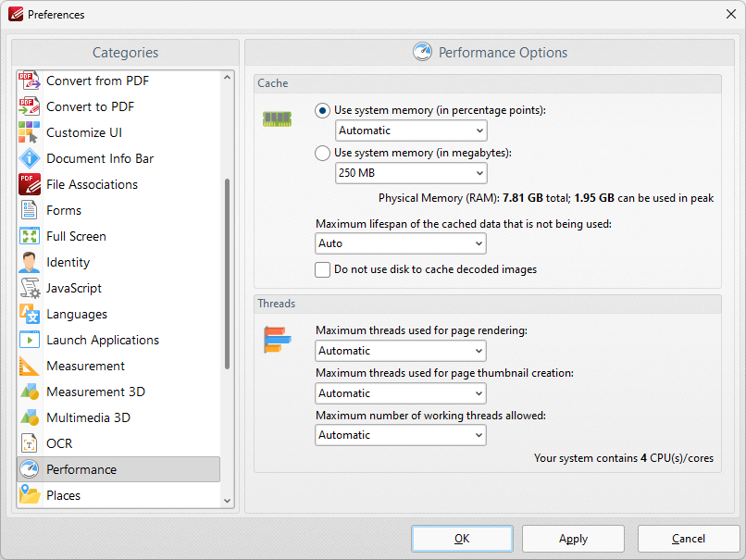Click the scroll down arrow in categories
746x560 pixels.
(228, 501)
